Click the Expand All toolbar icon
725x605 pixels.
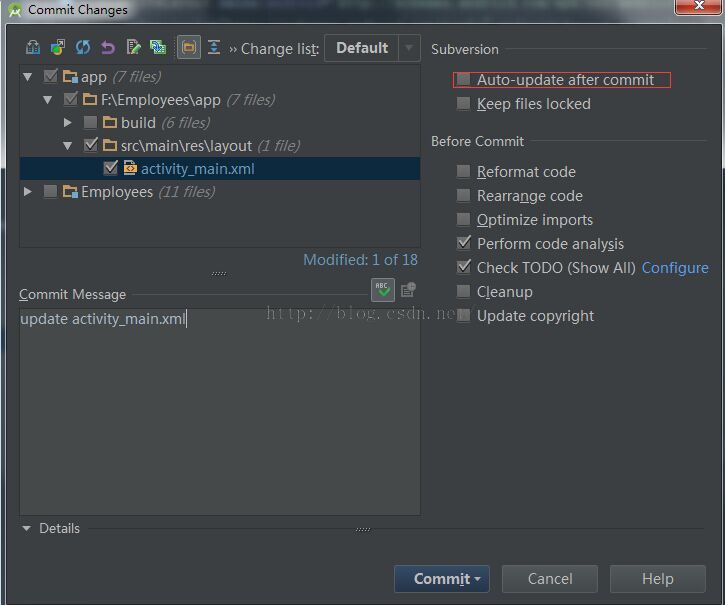click(x=214, y=47)
